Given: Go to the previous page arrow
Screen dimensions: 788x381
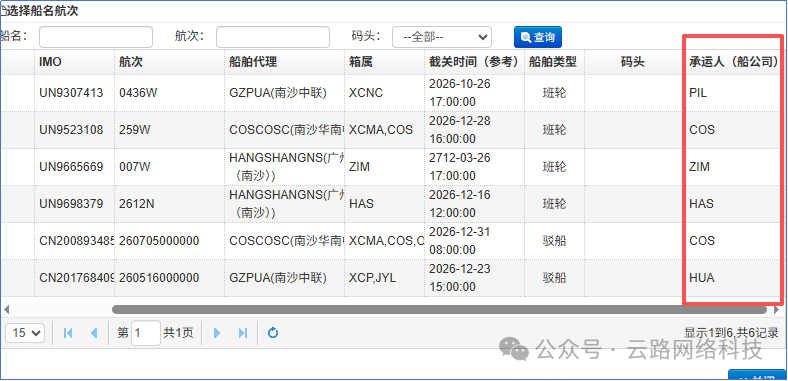Looking at the screenshot, I should click(93, 333).
